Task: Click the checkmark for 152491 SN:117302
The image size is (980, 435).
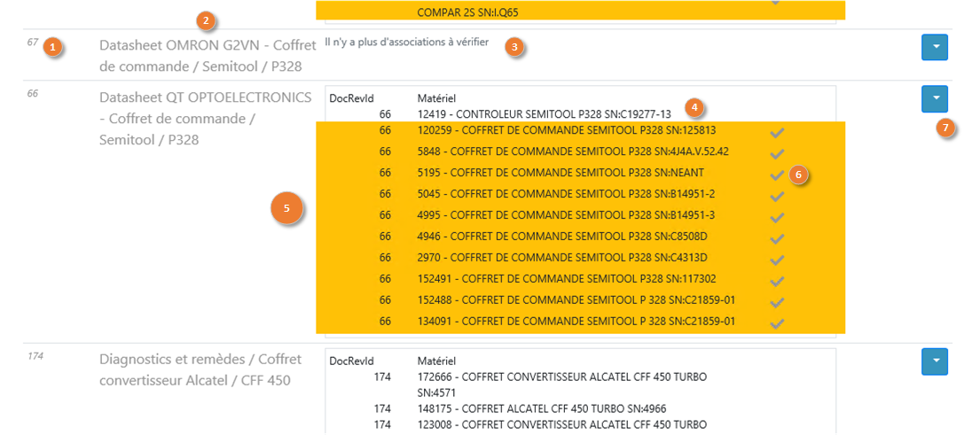Action: coord(777,282)
